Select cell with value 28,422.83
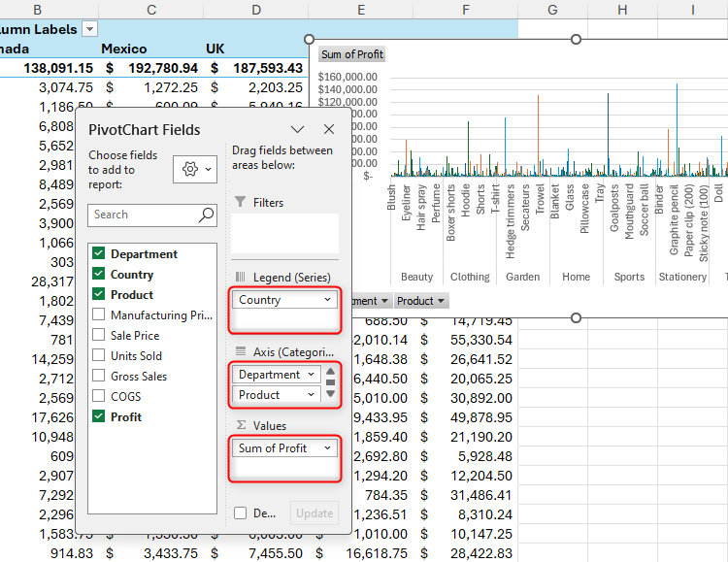 pos(466,553)
